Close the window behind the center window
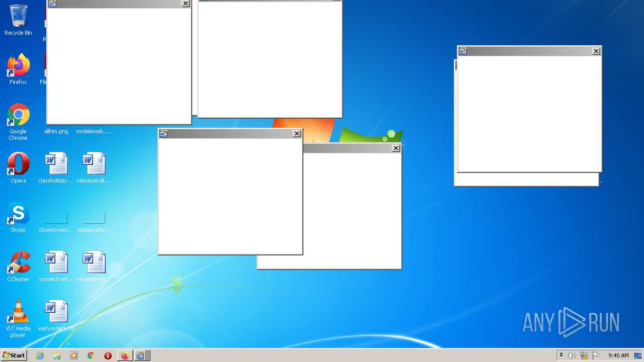Image resolution: width=644 pixels, height=362 pixels. tap(396, 148)
